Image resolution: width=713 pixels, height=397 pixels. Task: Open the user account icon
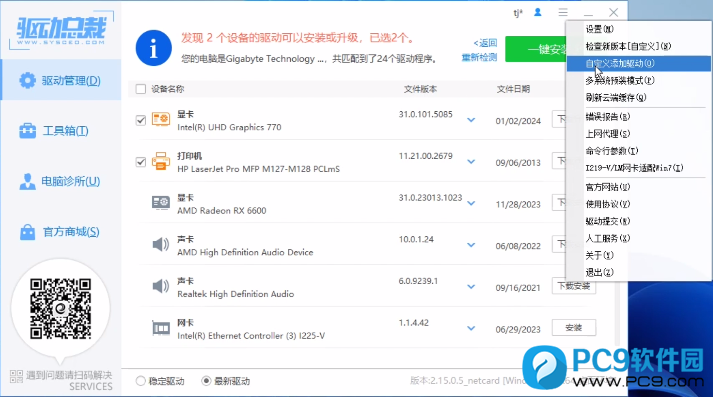pos(537,12)
